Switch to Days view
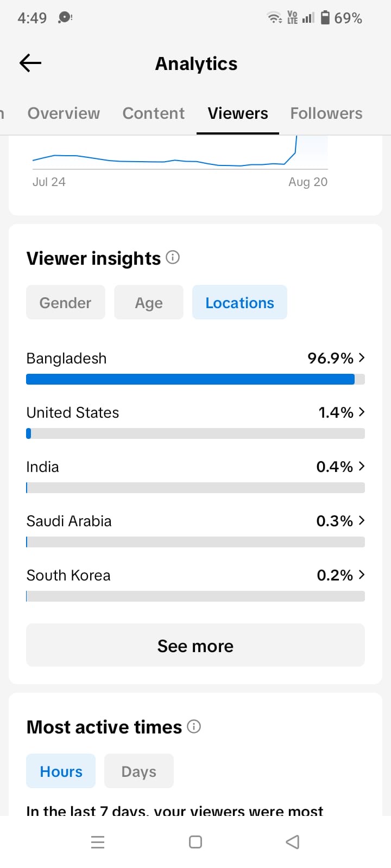391x868 pixels. (139, 771)
